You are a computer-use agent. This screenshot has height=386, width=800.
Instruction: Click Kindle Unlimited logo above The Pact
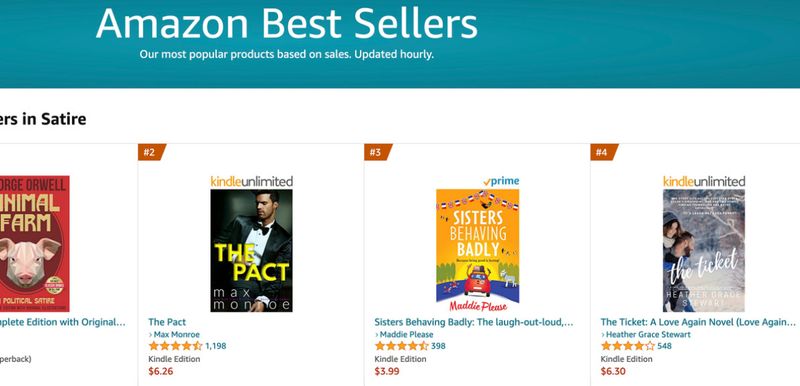252,182
